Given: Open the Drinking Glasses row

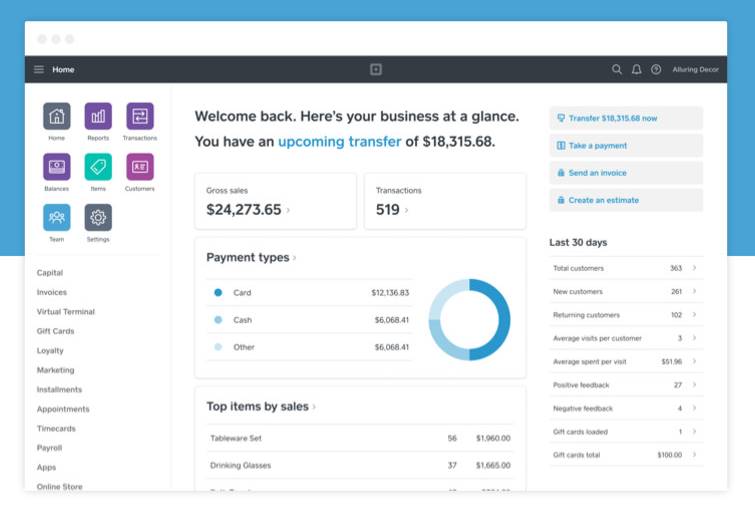Looking at the screenshot, I should click(x=360, y=465).
